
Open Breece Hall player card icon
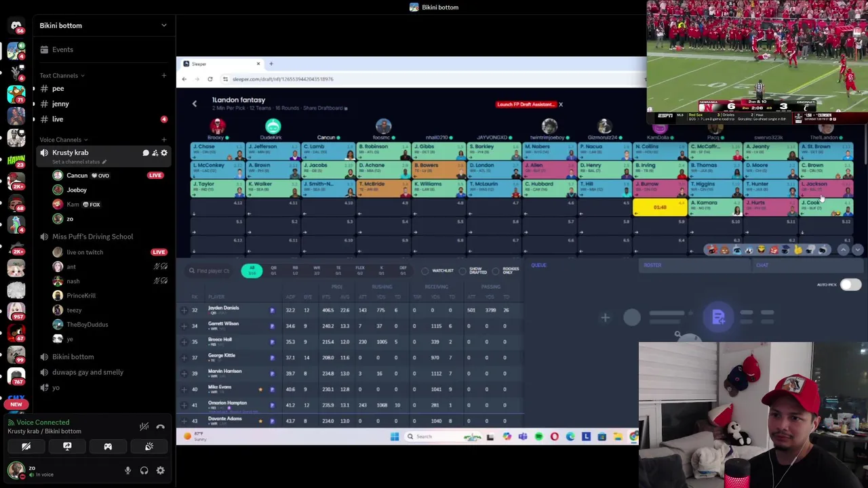coord(272,342)
